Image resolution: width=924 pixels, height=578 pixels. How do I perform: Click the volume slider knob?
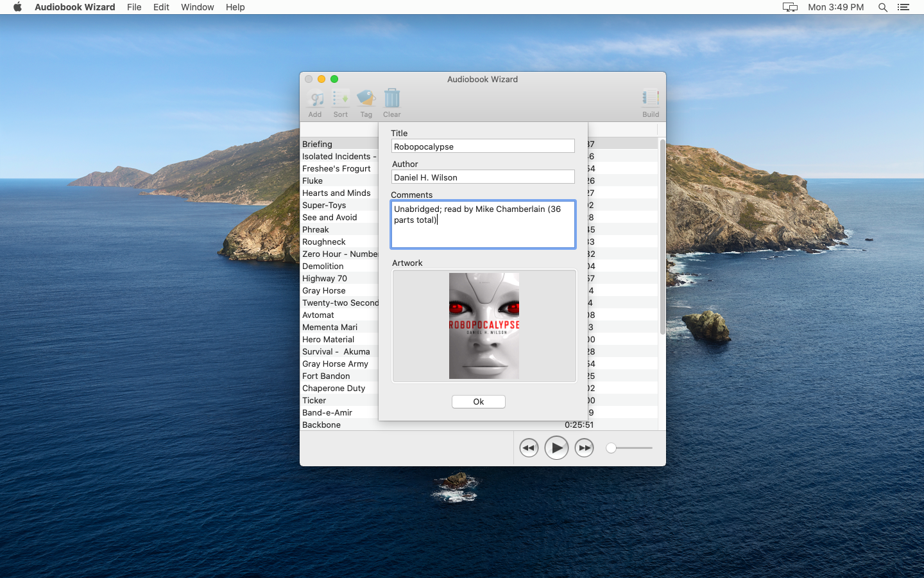pyautogui.click(x=612, y=448)
